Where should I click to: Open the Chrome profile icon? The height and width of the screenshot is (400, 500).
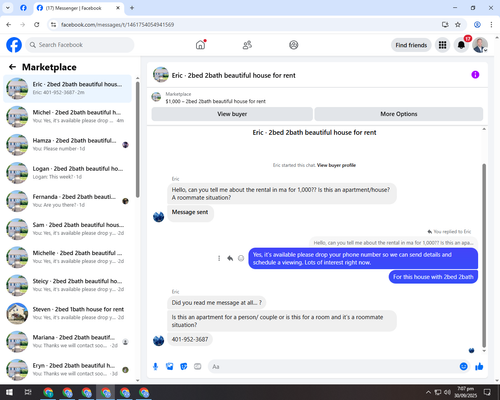coord(477,25)
